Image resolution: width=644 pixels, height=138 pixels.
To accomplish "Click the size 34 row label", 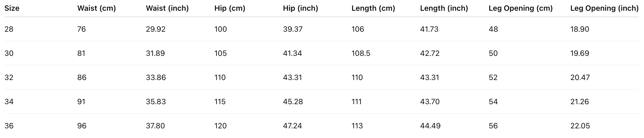I will point(9,101).
